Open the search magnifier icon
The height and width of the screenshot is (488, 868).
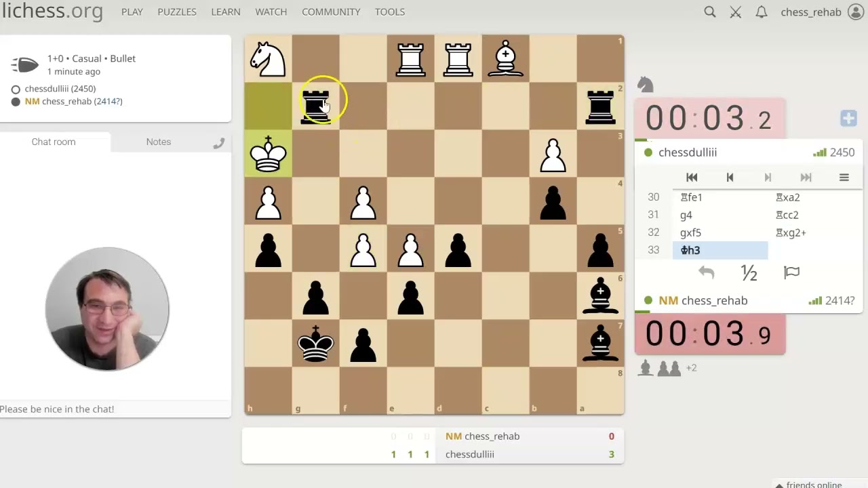pos(709,12)
